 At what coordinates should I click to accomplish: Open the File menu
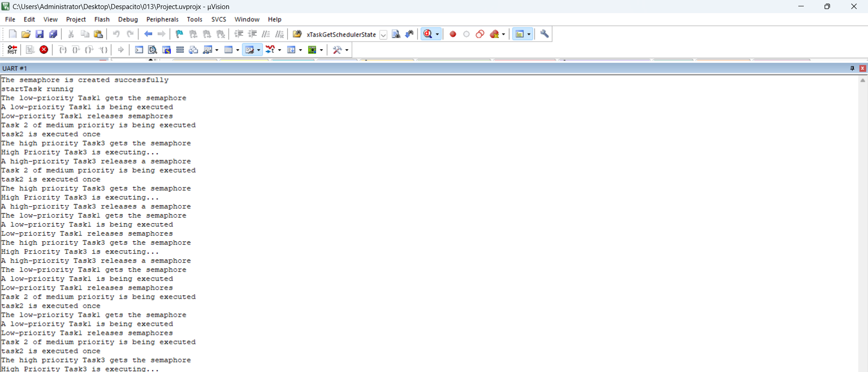(10, 19)
